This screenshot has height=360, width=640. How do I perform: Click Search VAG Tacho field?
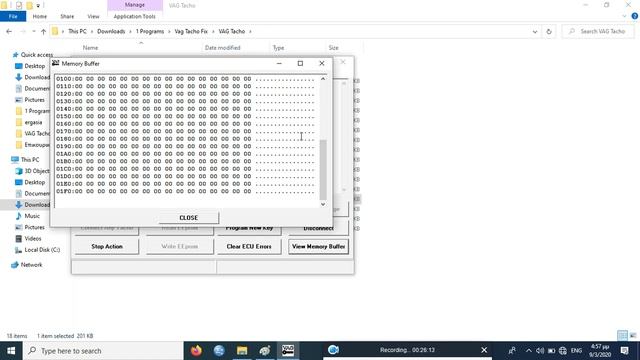[598, 31]
